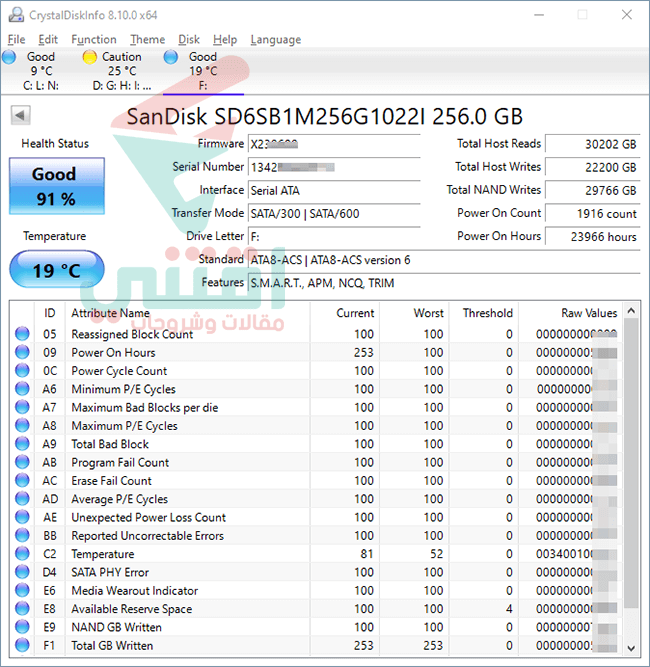Click the 19 °C temperature button
Image resolution: width=650 pixels, height=667 pixels.
[57, 270]
